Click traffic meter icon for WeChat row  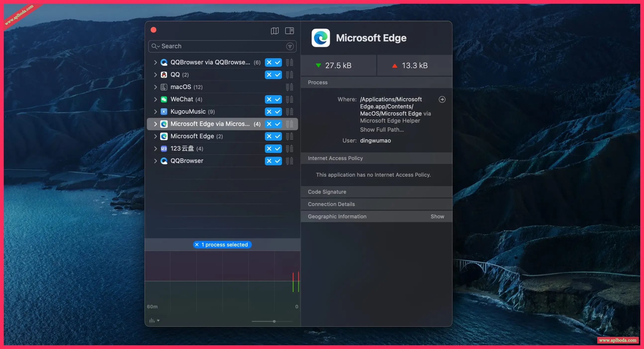(x=289, y=99)
